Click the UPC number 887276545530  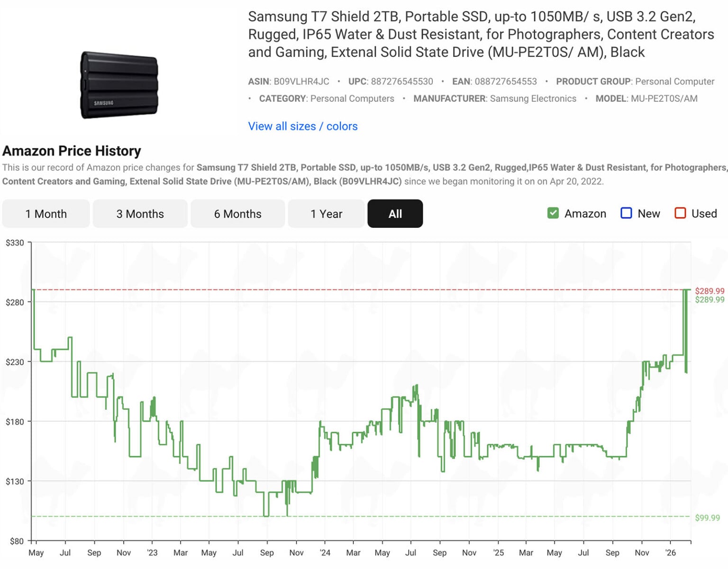point(401,81)
